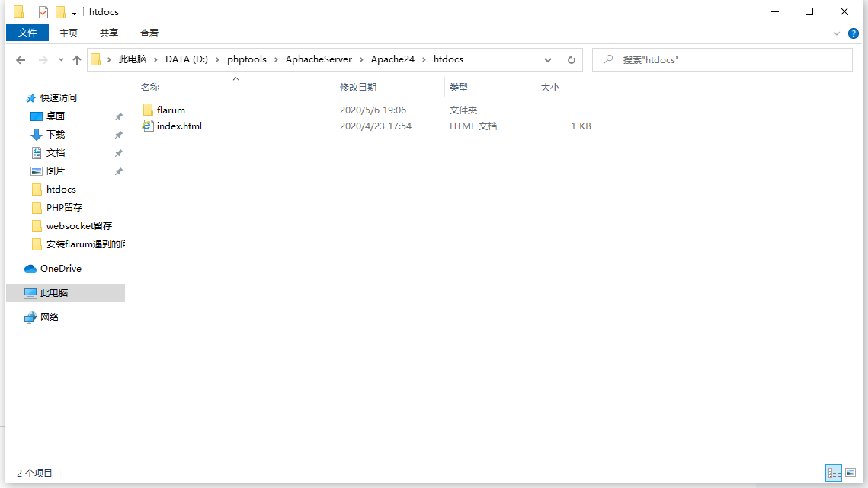The width and height of the screenshot is (868, 488).
Task: Unpin 桌面 from quick access
Action: (120, 116)
